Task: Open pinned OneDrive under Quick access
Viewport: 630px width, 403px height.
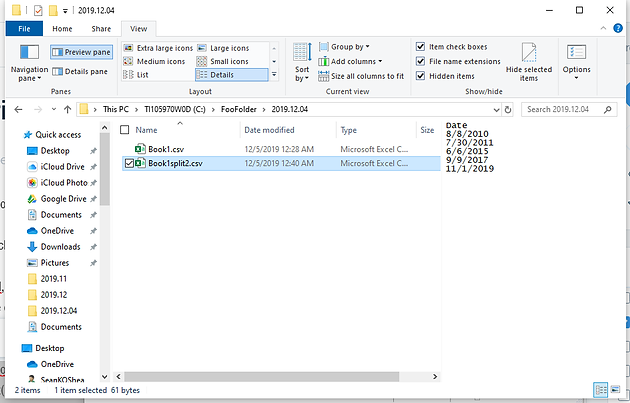Action: coord(57,231)
